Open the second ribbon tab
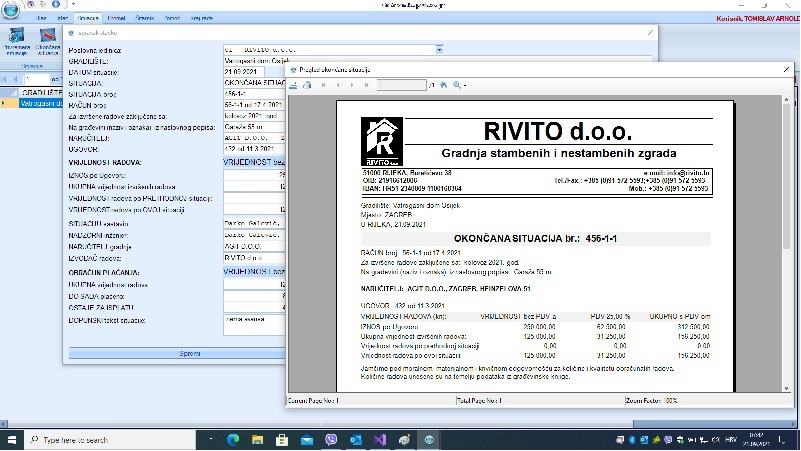Image resolution: width=801 pixels, height=451 pixels. pos(62,18)
